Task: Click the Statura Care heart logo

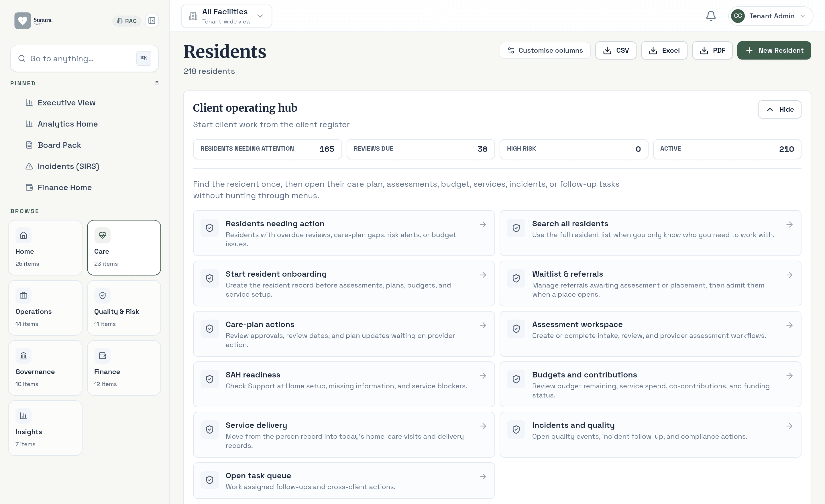Action: (x=22, y=20)
